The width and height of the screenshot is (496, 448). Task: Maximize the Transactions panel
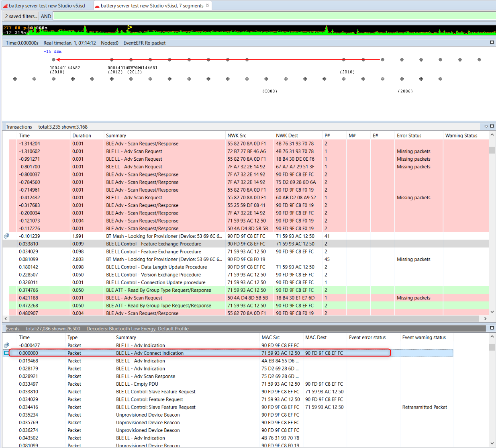click(x=492, y=125)
